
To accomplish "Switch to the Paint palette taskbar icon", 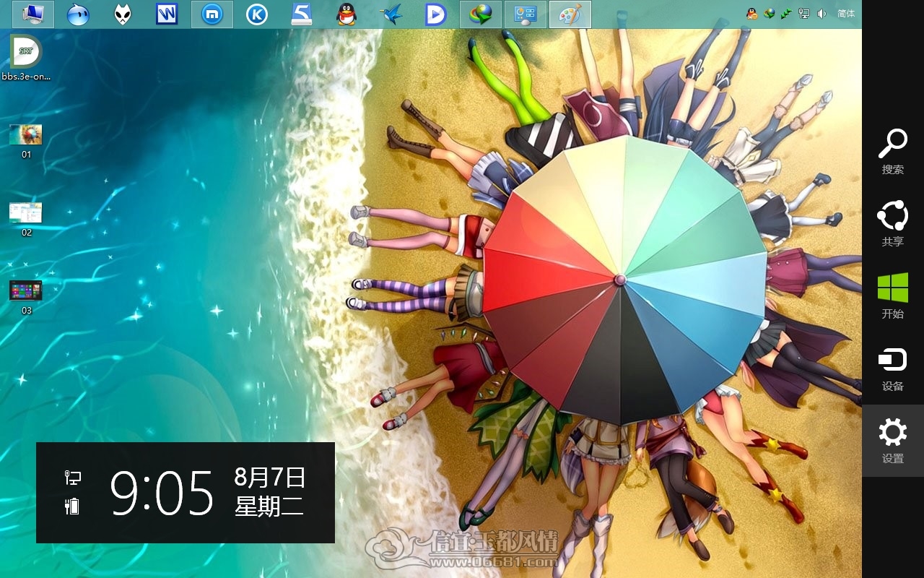I will pyautogui.click(x=570, y=14).
